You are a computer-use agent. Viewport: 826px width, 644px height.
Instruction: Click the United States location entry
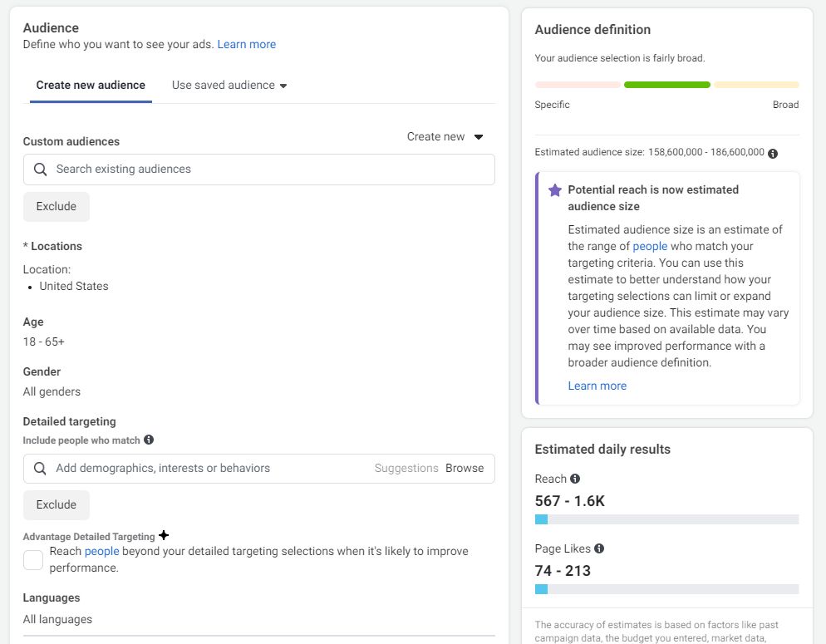pos(74,286)
